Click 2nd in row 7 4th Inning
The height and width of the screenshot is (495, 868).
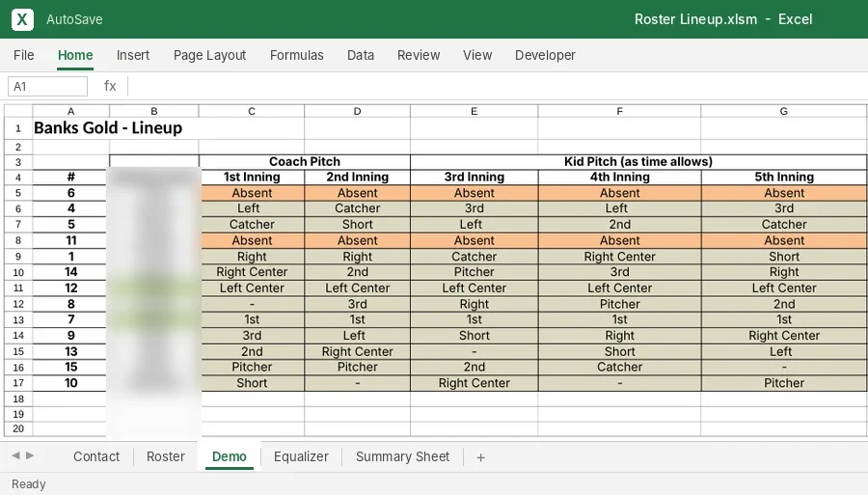click(x=619, y=225)
